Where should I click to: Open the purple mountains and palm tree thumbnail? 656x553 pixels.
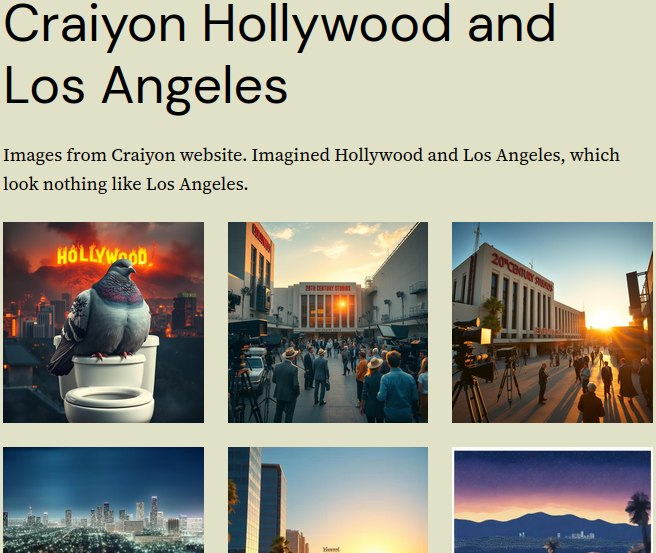point(552,500)
